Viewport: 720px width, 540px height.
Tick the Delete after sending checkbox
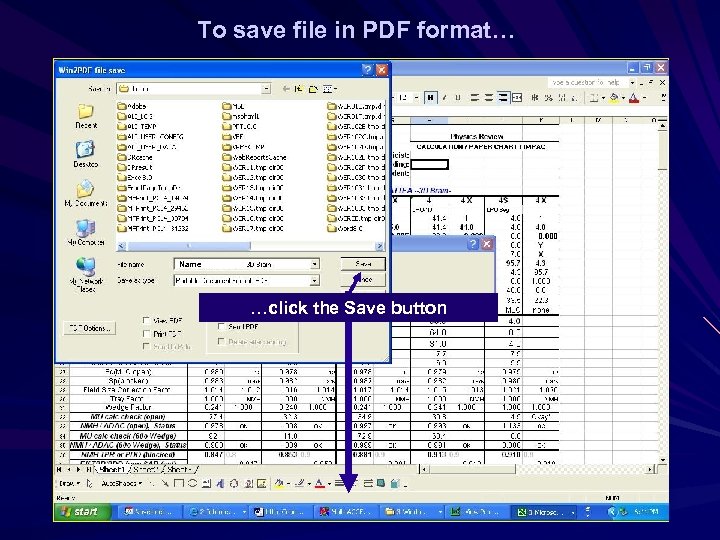(221, 341)
